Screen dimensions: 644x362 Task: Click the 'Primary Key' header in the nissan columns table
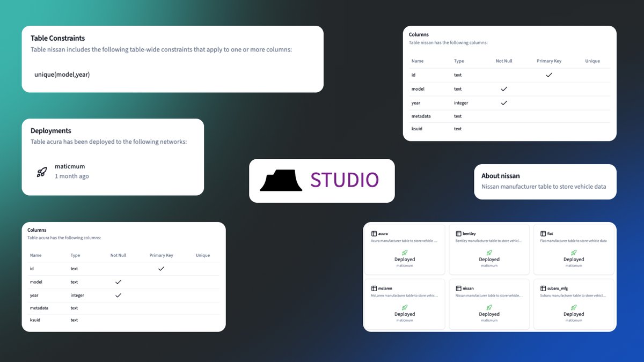[549, 61]
